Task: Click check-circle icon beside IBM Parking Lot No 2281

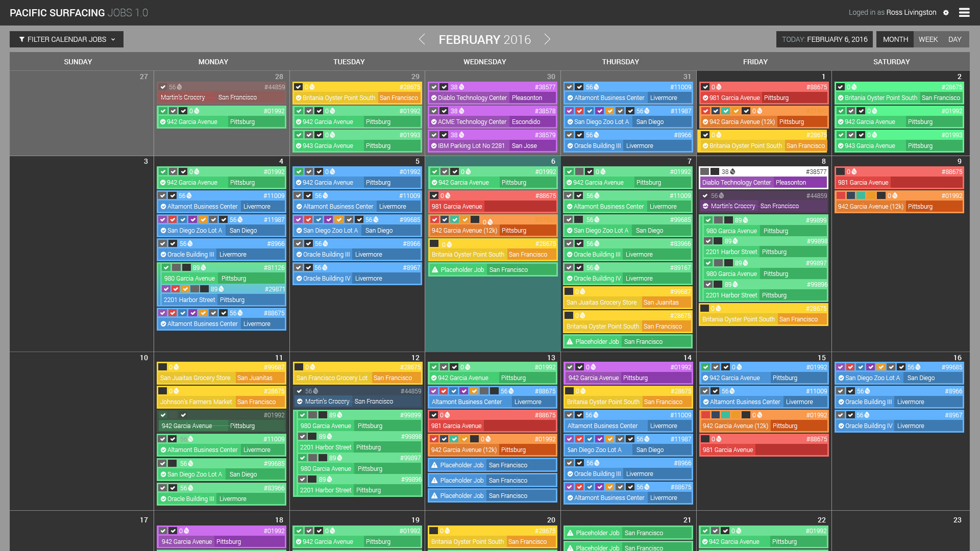Action: 434,146
